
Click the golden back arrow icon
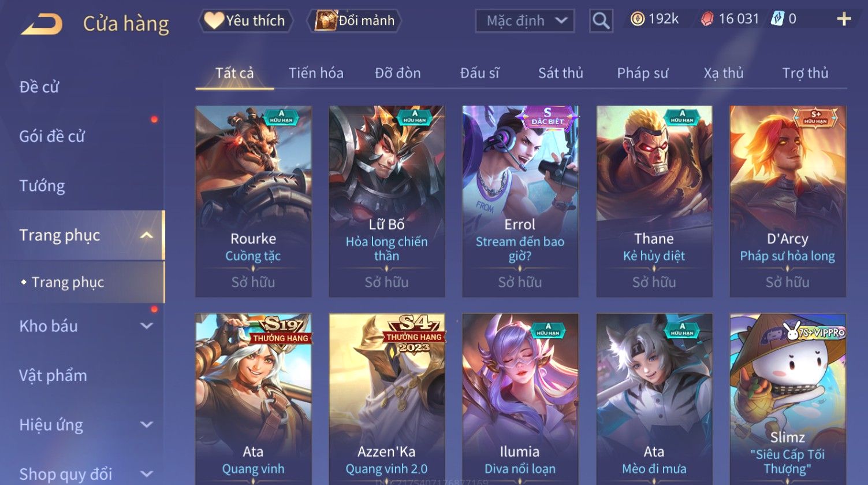42,24
